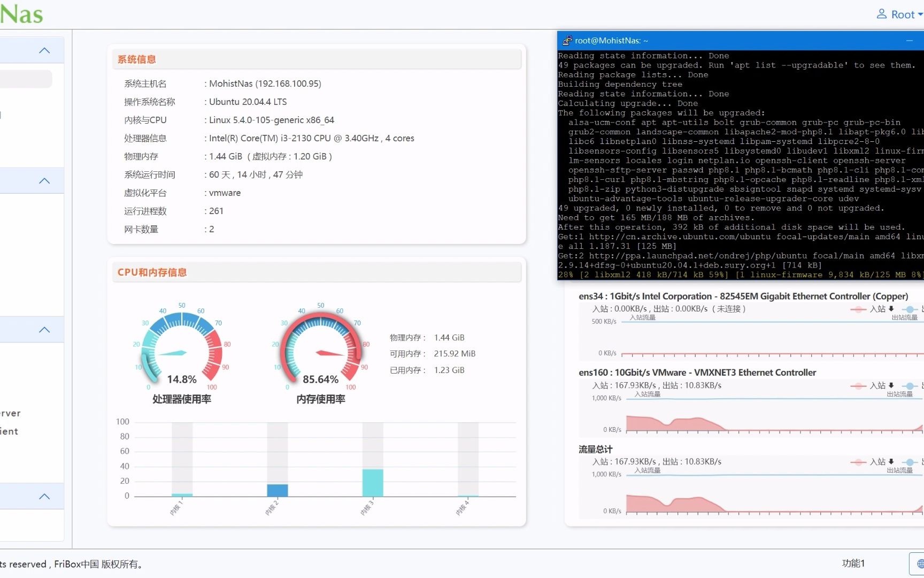Click the root@MohistNas terminal title bar
The image size is (924, 578).
[x=741, y=41]
